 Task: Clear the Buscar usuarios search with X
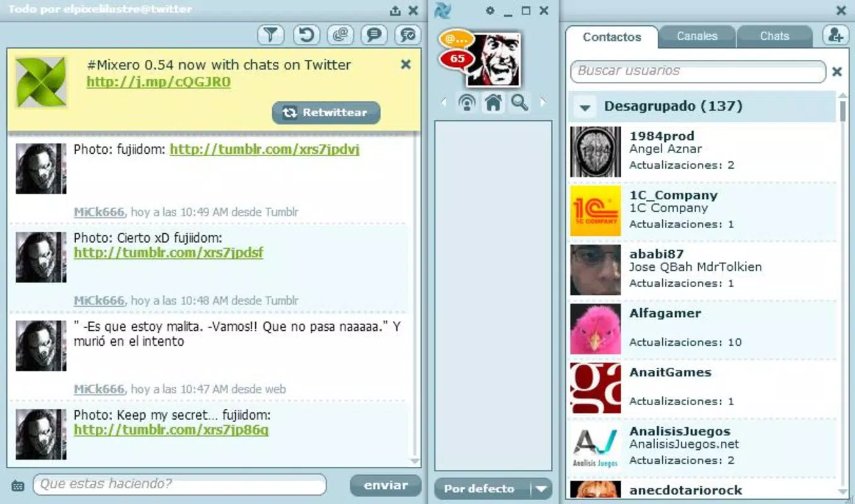coord(837,72)
